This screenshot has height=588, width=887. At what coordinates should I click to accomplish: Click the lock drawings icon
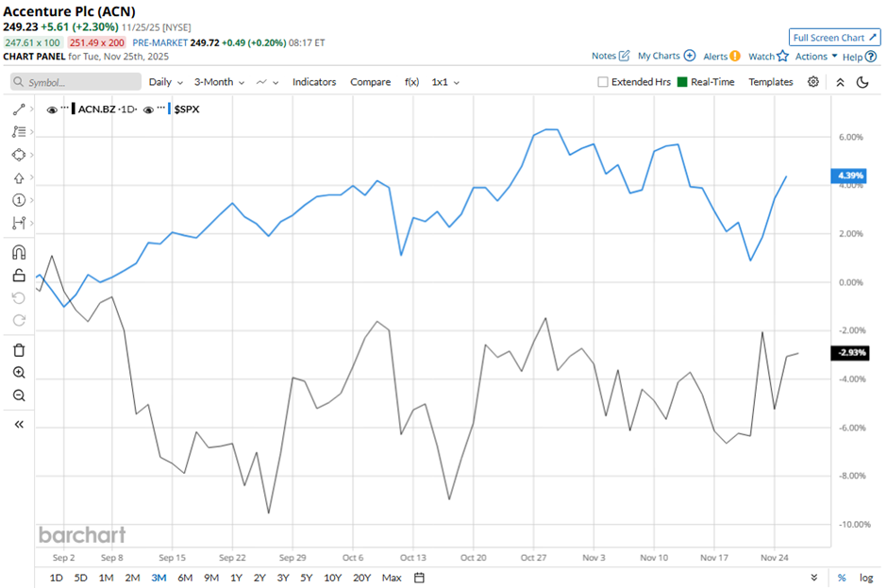[18, 276]
